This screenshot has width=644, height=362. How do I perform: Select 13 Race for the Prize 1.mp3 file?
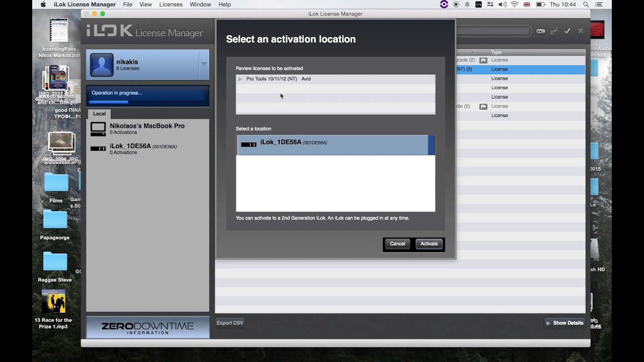(53, 310)
